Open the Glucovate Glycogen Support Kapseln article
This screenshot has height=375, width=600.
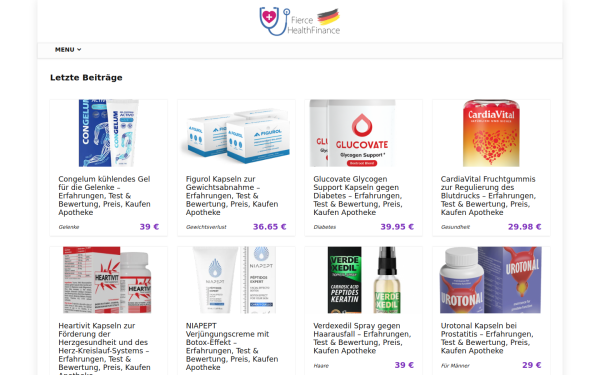pyautogui.click(x=358, y=196)
